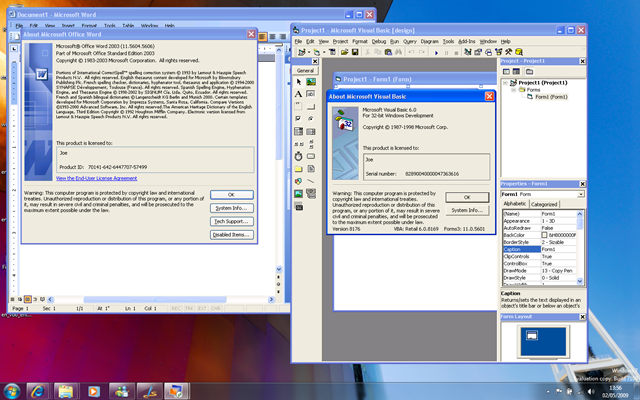The width and height of the screenshot is (640, 400).
Task: Select the ListBox control in toolbox
Action: [311, 131]
